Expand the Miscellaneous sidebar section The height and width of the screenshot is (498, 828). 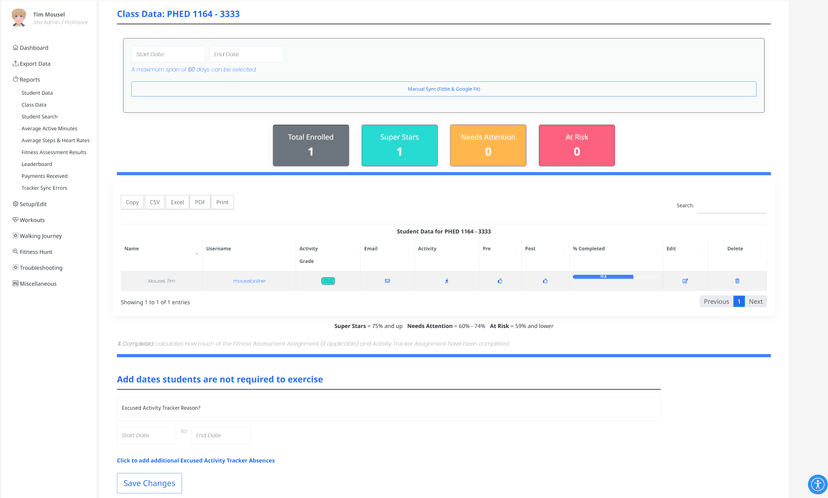click(37, 284)
